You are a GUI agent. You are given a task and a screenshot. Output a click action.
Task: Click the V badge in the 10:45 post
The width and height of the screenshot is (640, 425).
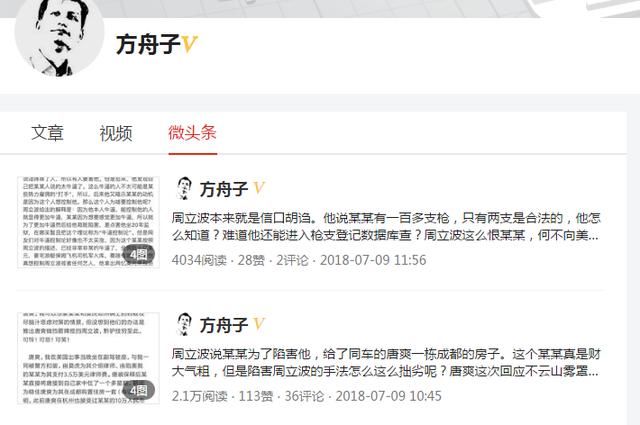click(x=259, y=325)
